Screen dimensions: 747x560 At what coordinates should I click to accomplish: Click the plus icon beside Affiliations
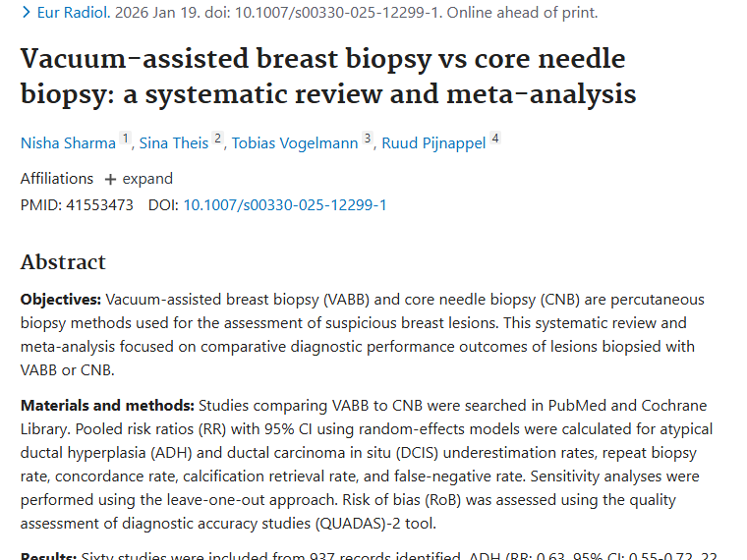tap(110, 179)
